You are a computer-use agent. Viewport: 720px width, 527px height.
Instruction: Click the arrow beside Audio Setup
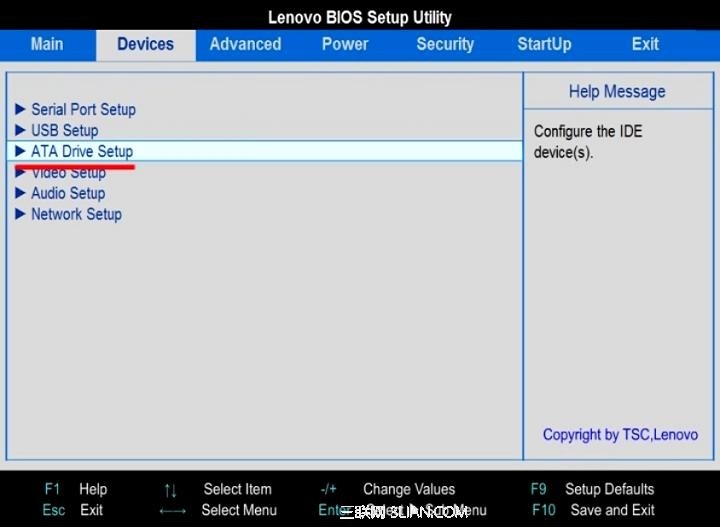[x=20, y=193]
